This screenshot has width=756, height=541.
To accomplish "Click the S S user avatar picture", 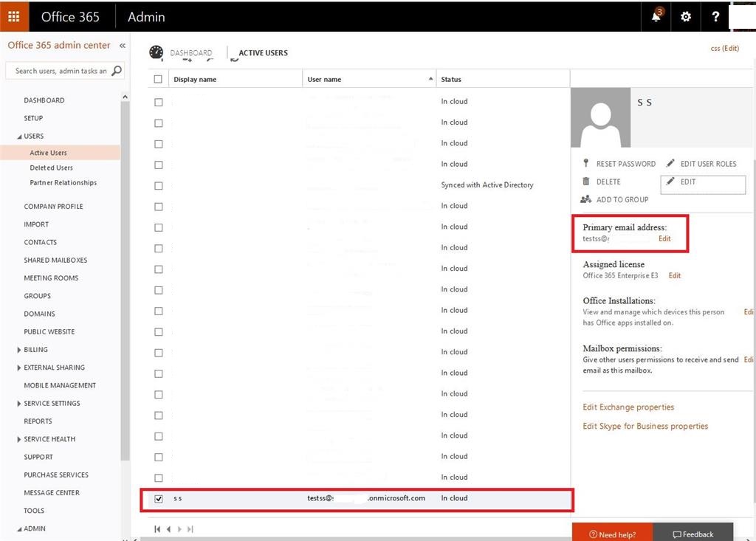I will tap(601, 117).
